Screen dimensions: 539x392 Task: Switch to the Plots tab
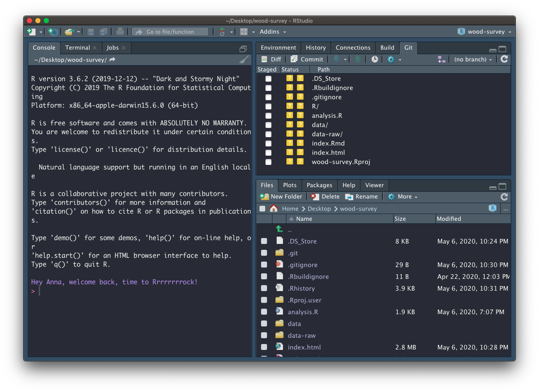(x=290, y=185)
